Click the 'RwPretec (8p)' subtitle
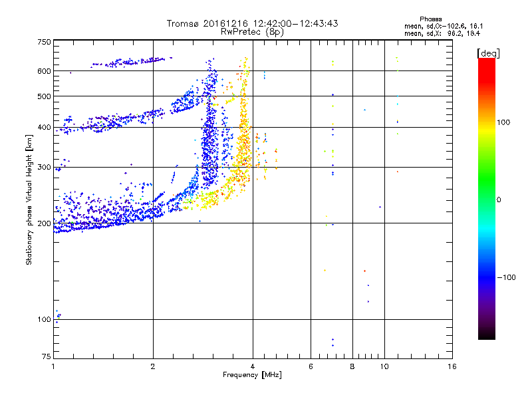The image size is (532, 399). (252, 32)
